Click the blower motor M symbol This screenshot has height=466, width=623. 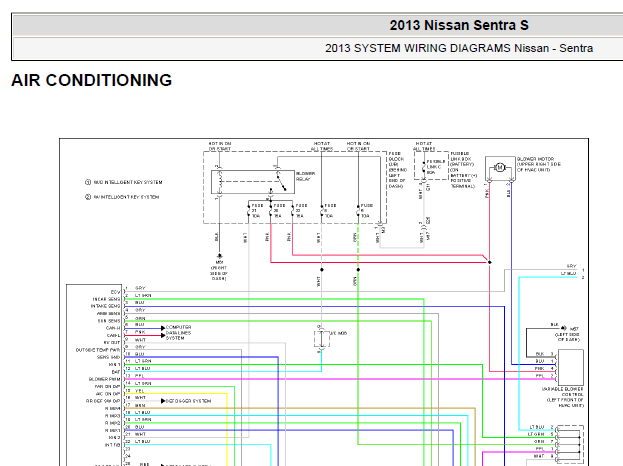(x=500, y=168)
